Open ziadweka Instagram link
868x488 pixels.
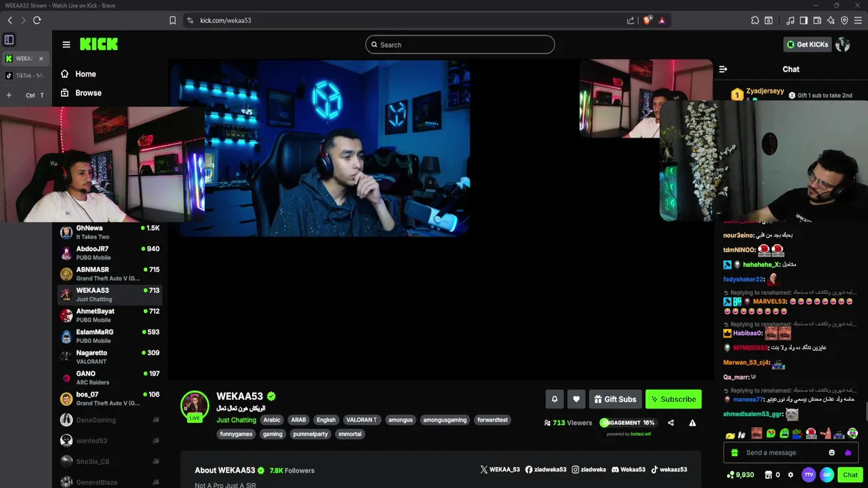pos(589,470)
